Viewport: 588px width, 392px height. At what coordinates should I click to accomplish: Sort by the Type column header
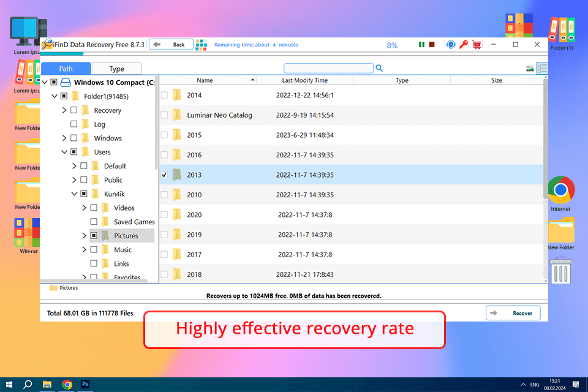click(x=402, y=80)
